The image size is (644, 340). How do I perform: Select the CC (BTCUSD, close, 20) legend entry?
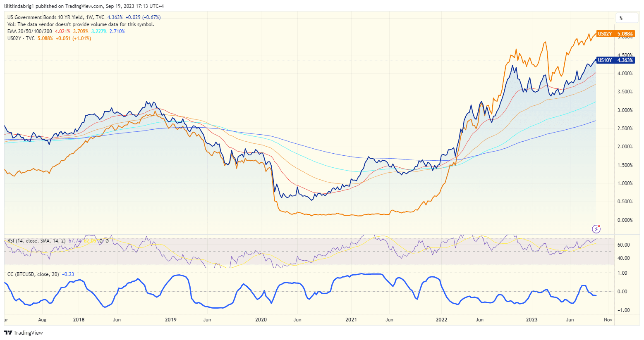click(33, 274)
